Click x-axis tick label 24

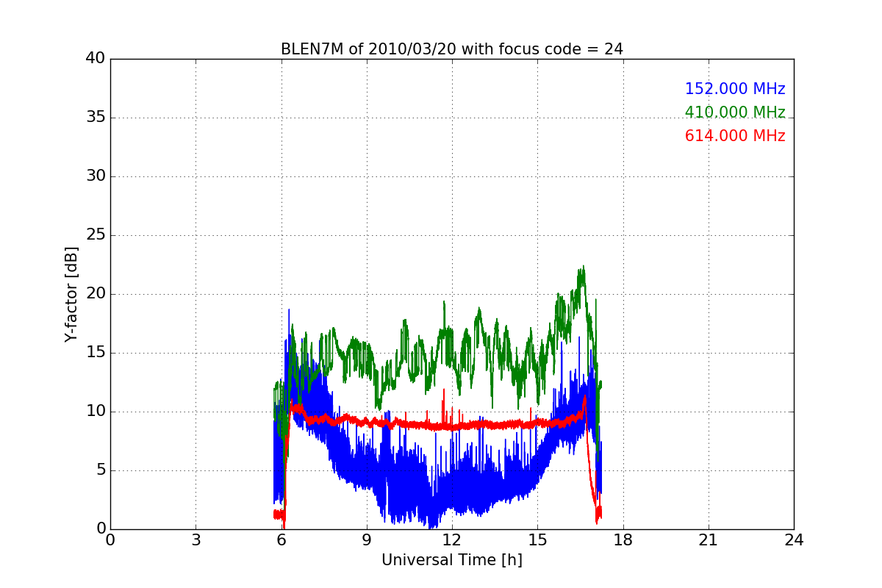pyautogui.click(x=794, y=540)
